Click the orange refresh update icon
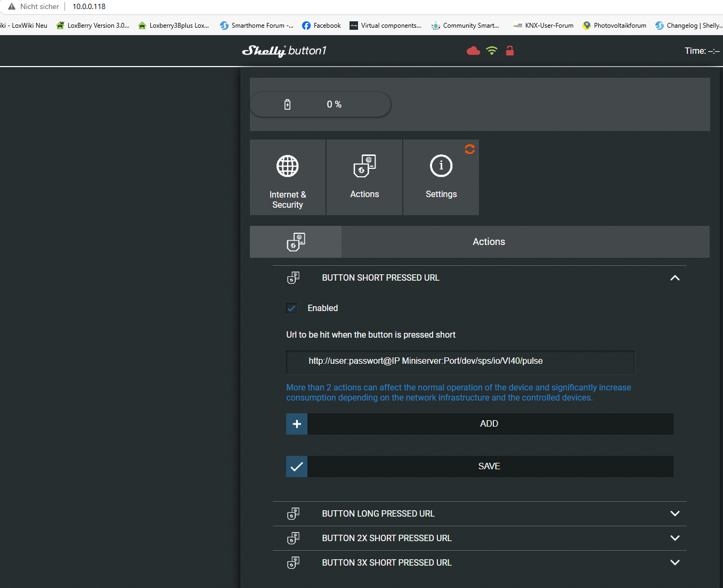The width and height of the screenshot is (723, 588). 469,149
